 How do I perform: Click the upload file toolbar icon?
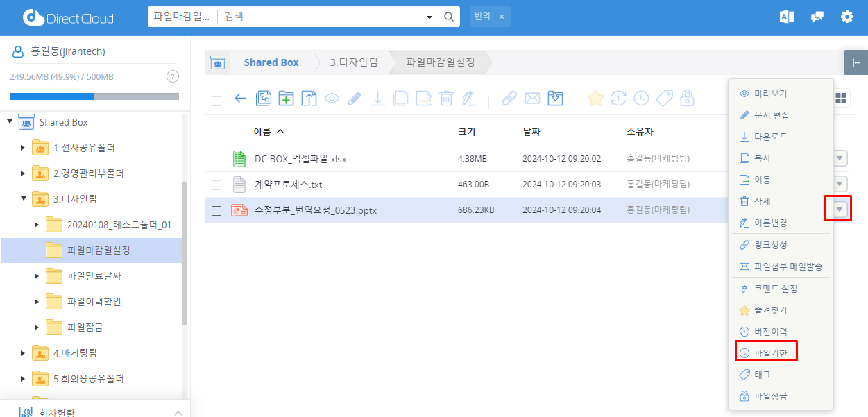pyautogui.click(x=309, y=99)
